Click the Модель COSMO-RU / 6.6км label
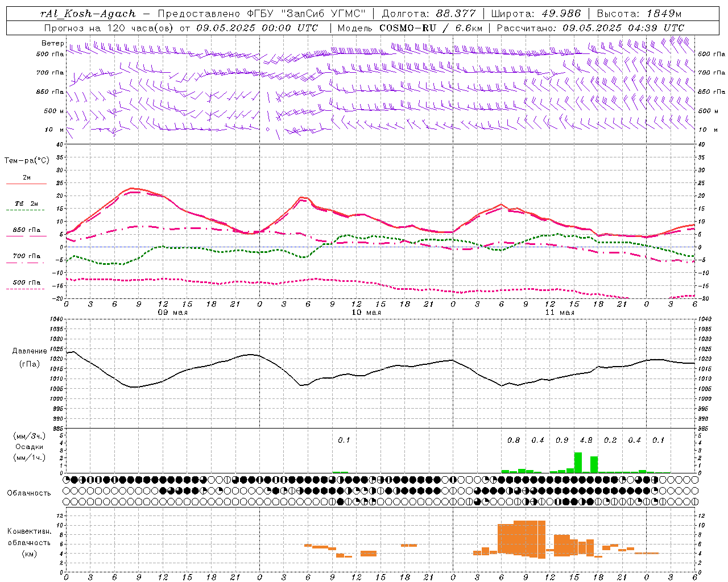 coord(410,28)
